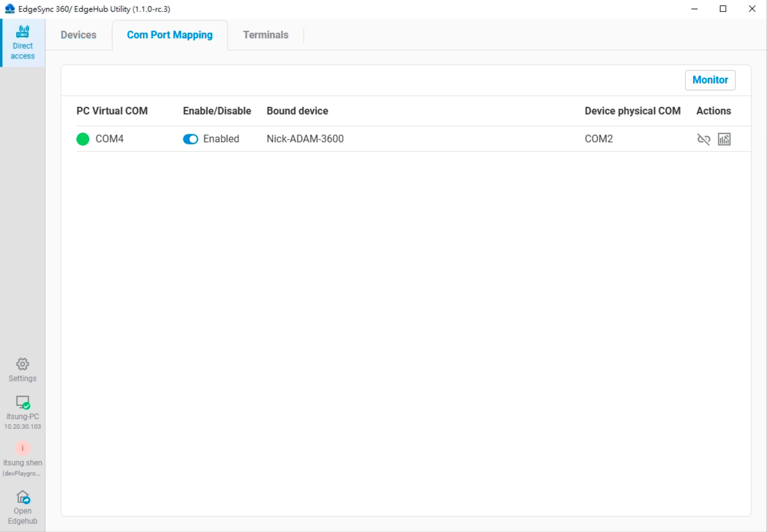The width and height of the screenshot is (767, 532).
Task: Click the PC Virtual COM column header
Action: [x=112, y=110]
